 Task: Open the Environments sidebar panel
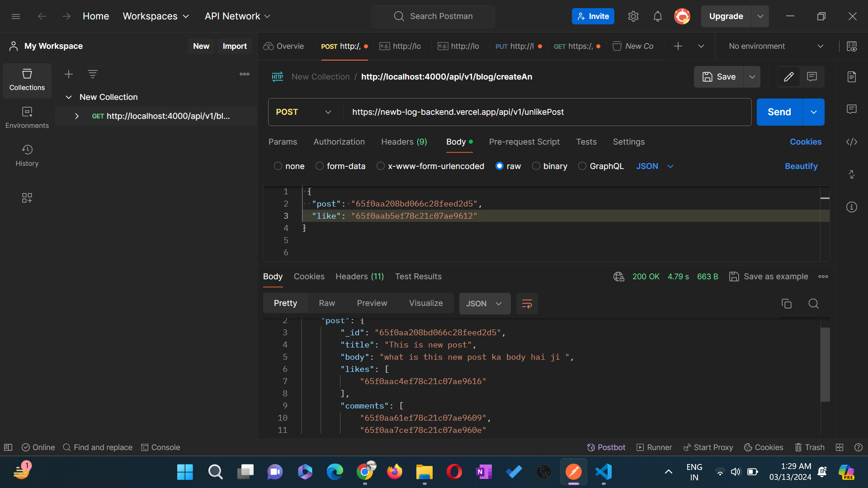[x=27, y=117]
